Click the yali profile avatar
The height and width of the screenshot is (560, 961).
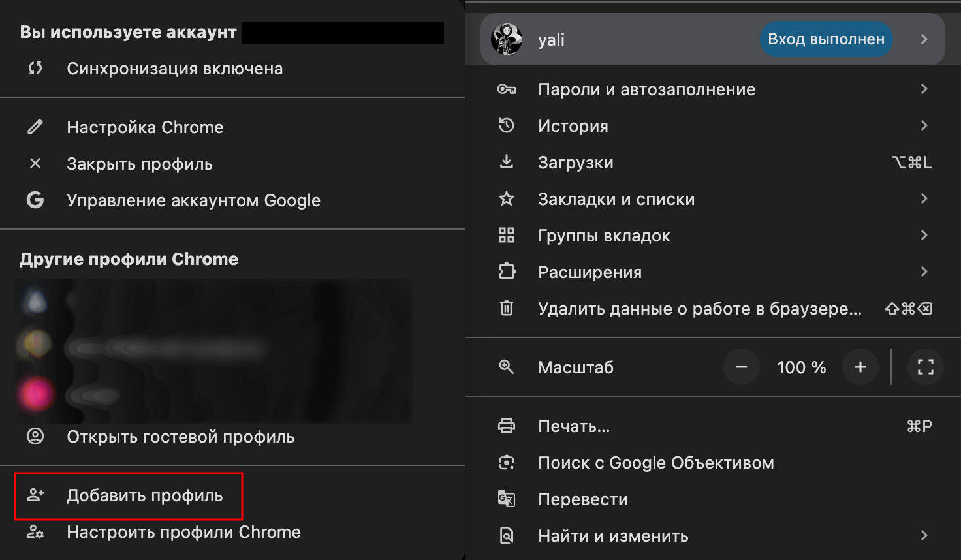coord(507,39)
